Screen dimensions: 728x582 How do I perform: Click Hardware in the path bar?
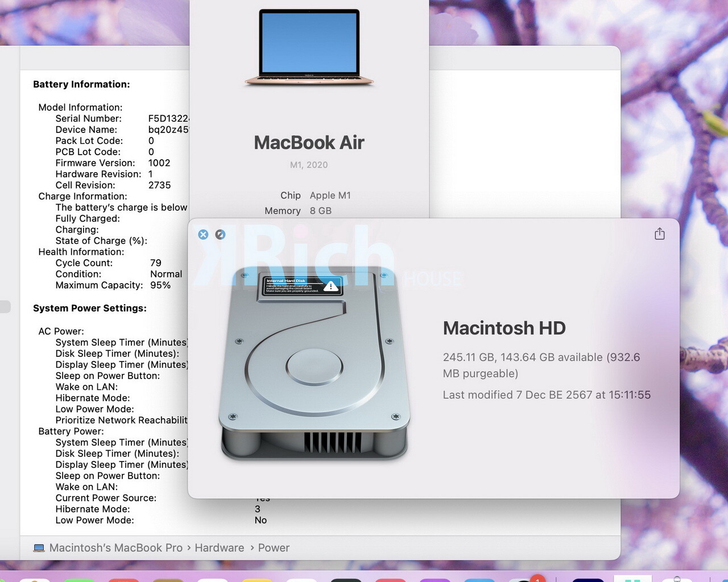pos(220,548)
